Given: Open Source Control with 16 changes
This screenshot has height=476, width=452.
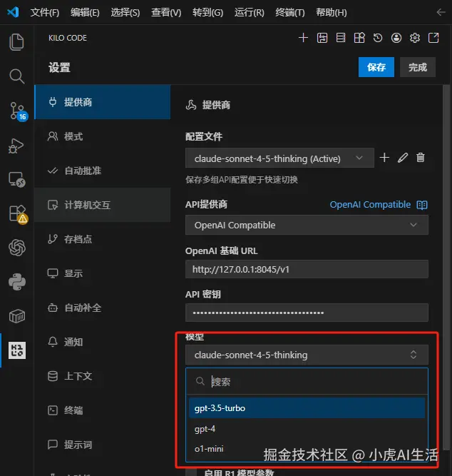Looking at the screenshot, I should coord(17,111).
